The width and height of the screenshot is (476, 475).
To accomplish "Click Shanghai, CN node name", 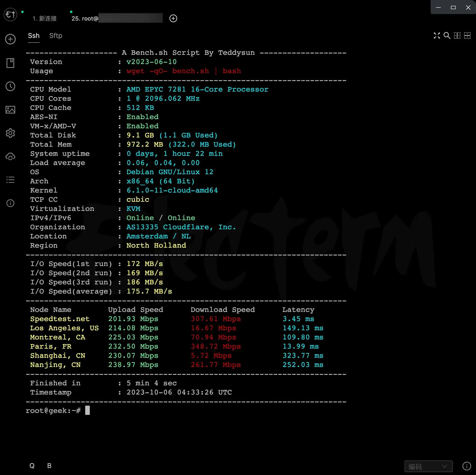I will 58,356.
